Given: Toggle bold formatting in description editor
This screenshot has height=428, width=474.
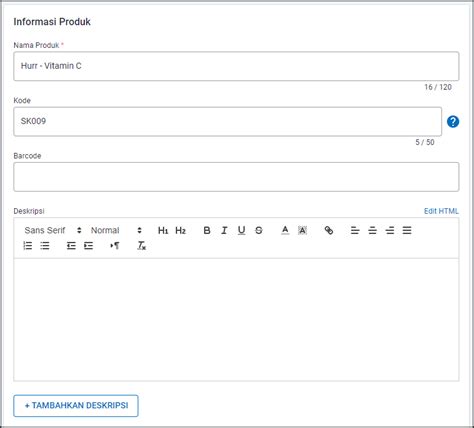Looking at the screenshot, I should tap(207, 230).
